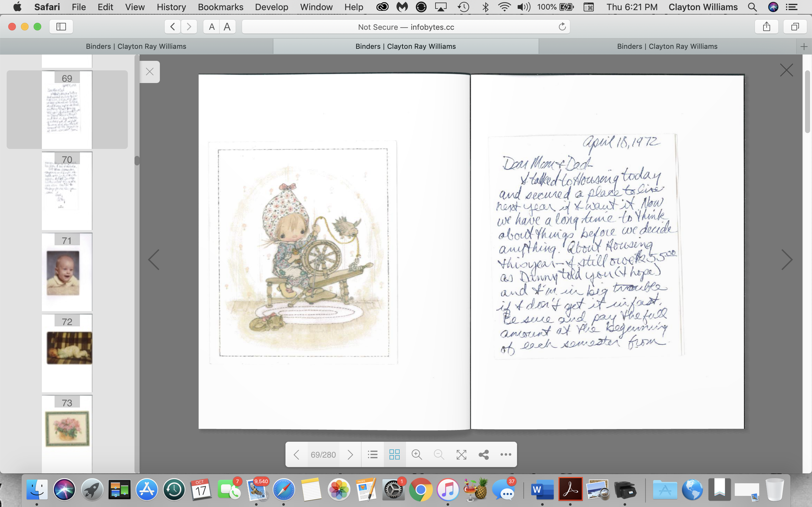This screenshot has width=812, height=507.
Task: Toggle Safari sidebar button
Action: pos(61,27)
